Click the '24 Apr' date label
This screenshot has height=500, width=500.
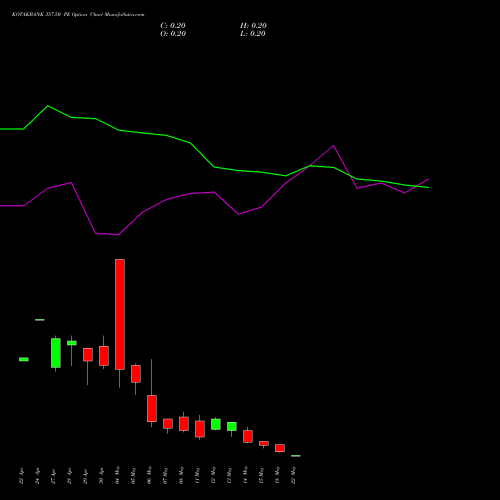38,476
